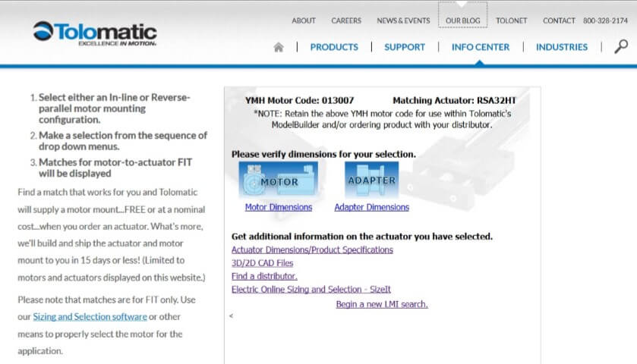Viewport: 637px width, 364px height.
Task: Begin a new LMI search
Action: point(382,304)
